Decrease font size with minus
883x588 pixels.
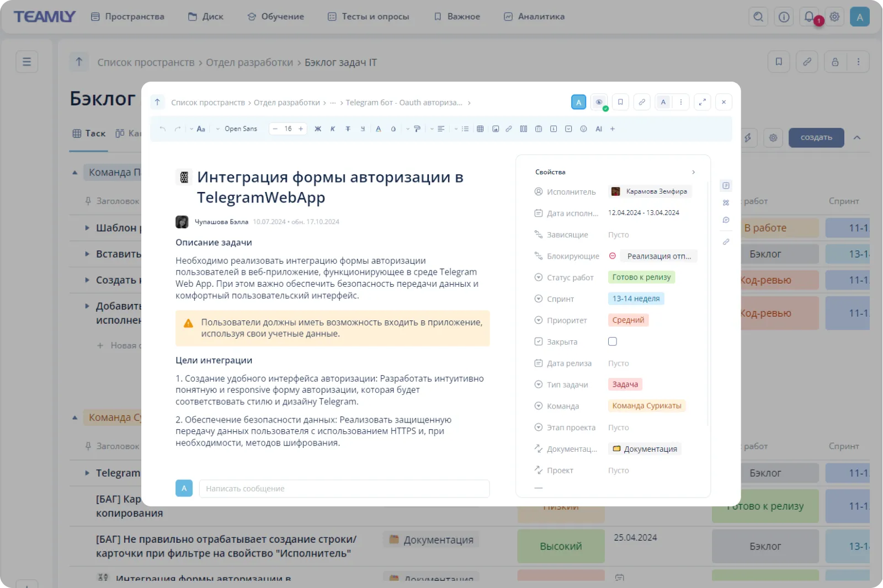pos(275,129)
